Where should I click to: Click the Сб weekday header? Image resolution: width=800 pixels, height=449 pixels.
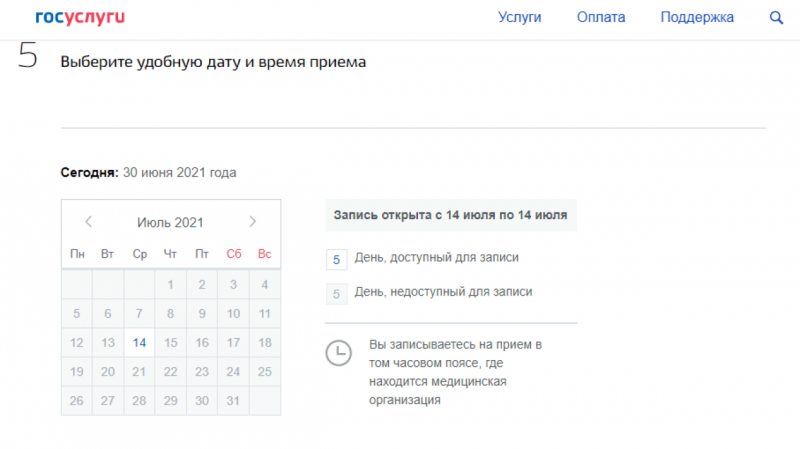pyautogui.click(x=234, y=254)
